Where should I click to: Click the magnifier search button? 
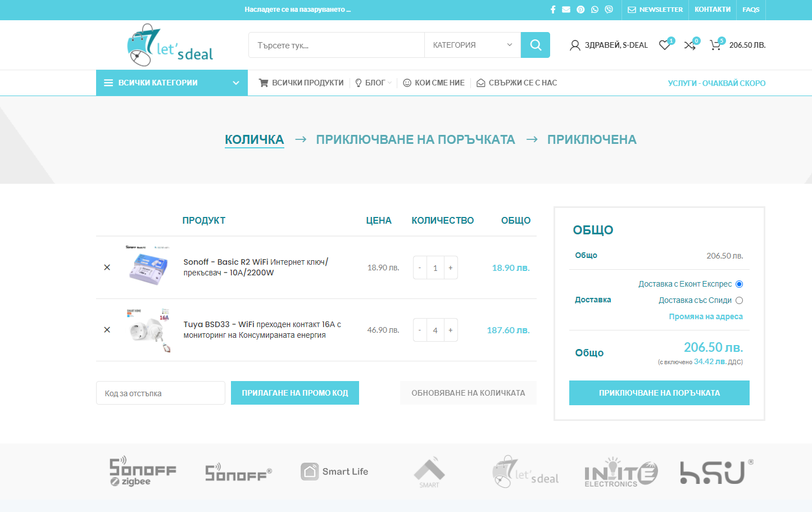tap(536, 45)
